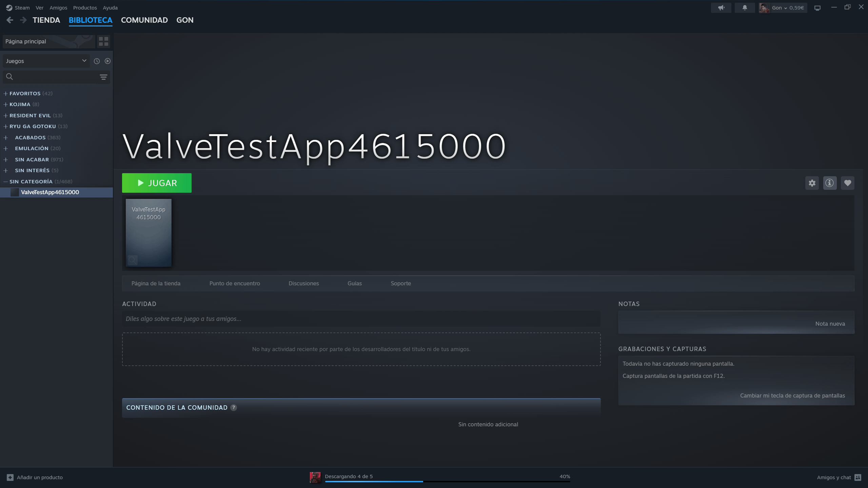Image resolution: width=868 pixels, height=488 pixels.
Task: Open game settings gear icon
Action: point(812,183)
